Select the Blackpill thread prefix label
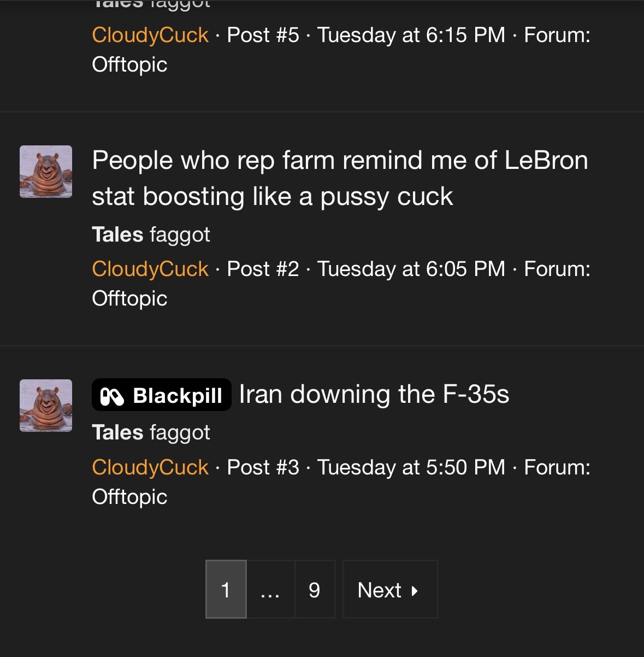Screen dimensions: 644x657 pyautogui.click(x=161, y=395)
